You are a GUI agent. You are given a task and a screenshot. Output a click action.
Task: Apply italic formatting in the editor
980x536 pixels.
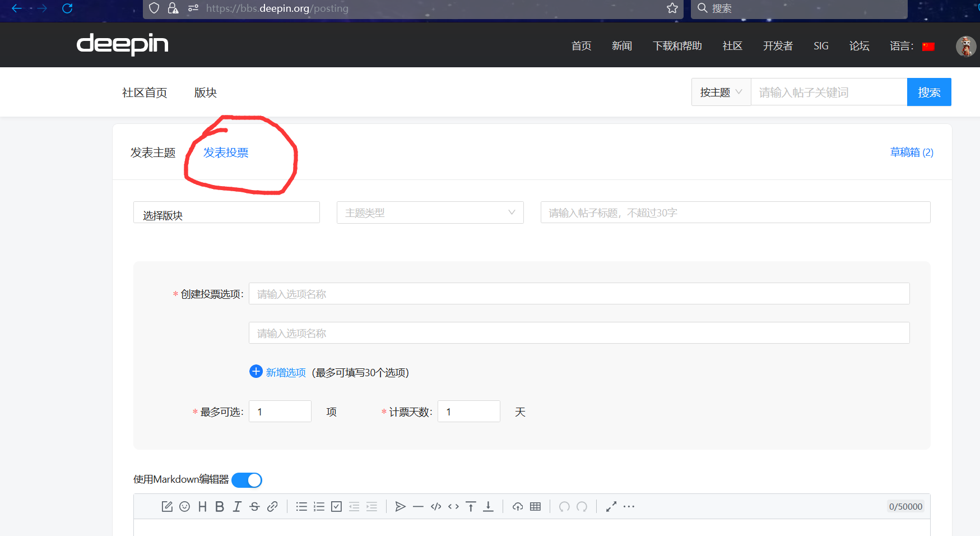click(237, 506)
